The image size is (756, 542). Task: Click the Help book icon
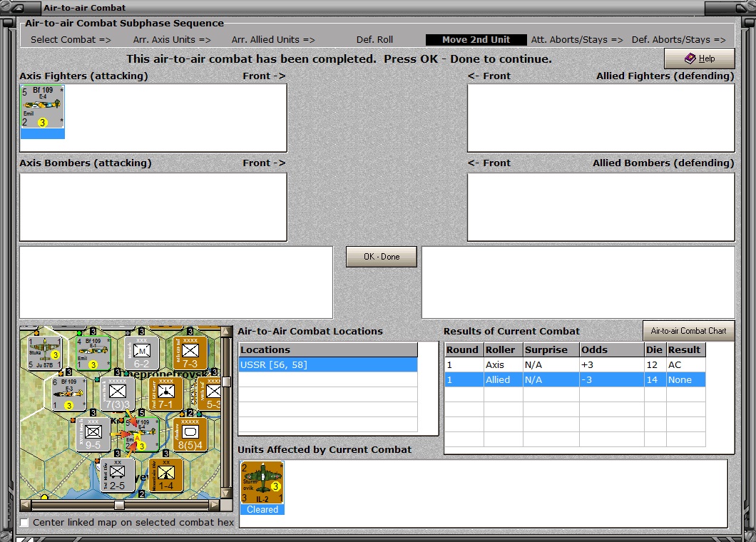pyautogui.click(x=690, y=58)
